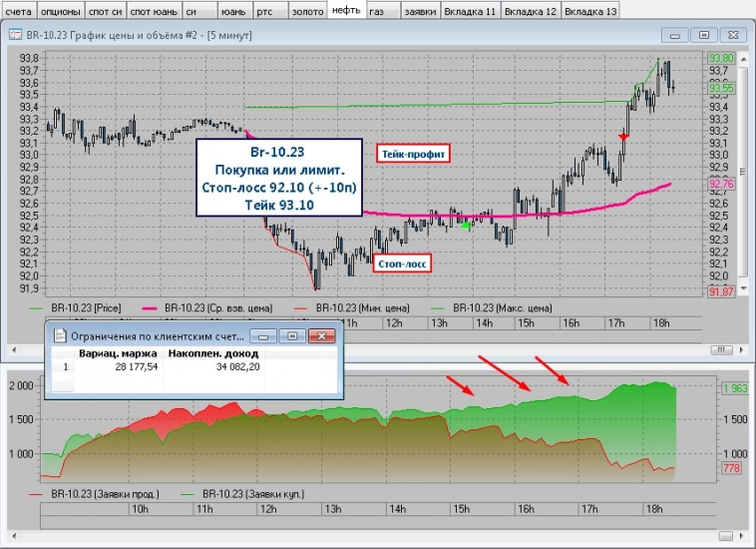Close the Ограничения по клиентским счетам window
Viewport: 756px width, 549px height.
pos(321,335)
